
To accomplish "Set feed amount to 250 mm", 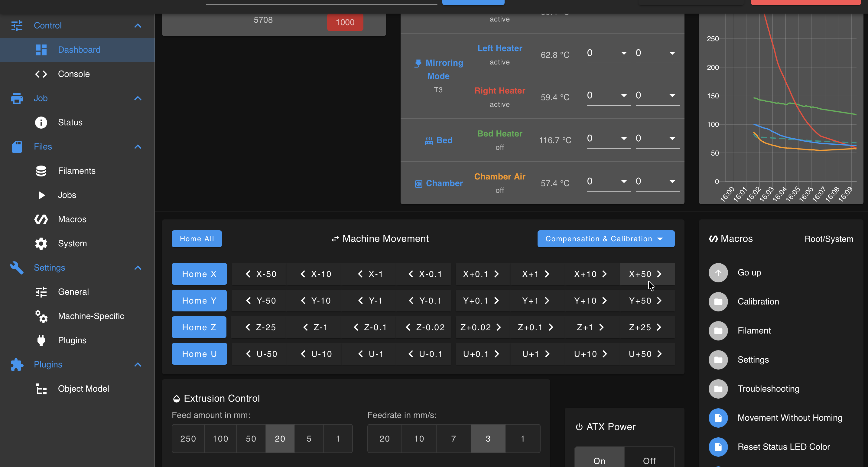I will click(x=188, y=438).
